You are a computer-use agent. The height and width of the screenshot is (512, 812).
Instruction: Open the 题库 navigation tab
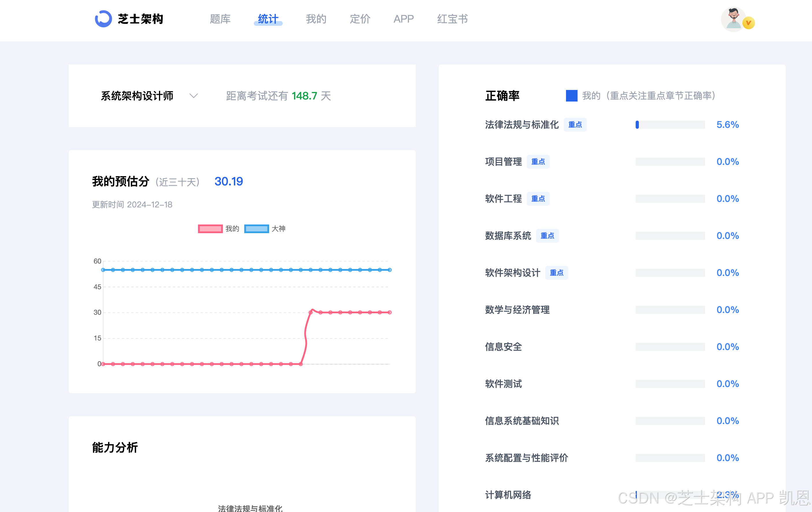point(220,19)
